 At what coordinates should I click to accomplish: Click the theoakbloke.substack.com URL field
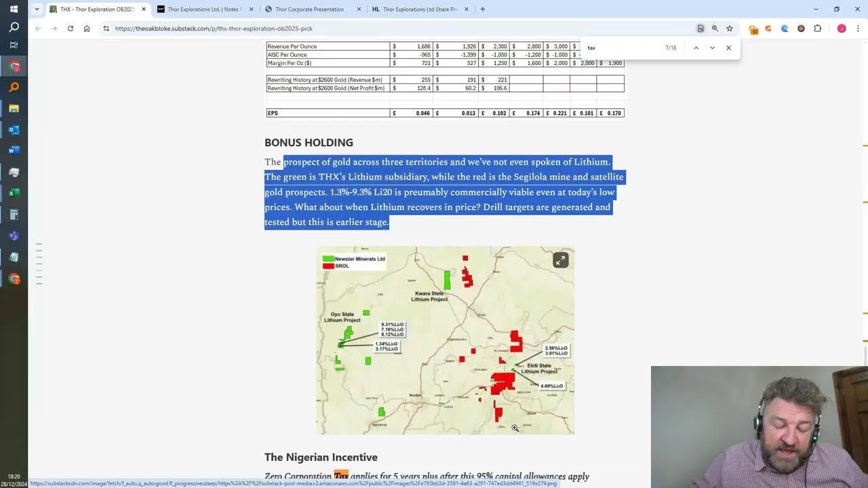point(400,28)
